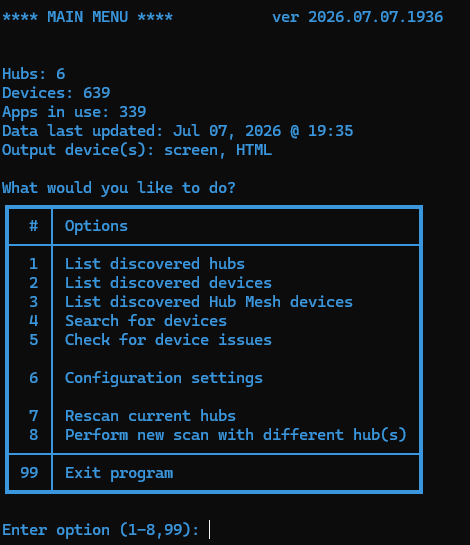
Task: Click the 'Apps in use: 339' line
Action: 74,112
